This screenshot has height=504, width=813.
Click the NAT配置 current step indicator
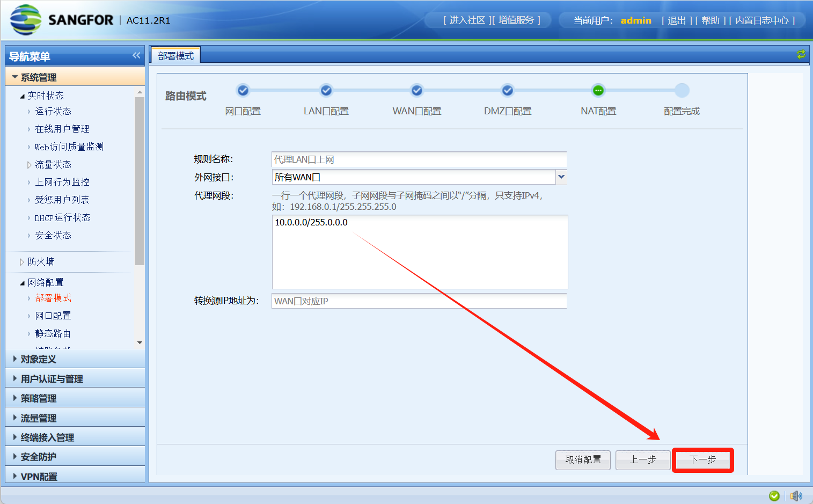tap(598, 90)
